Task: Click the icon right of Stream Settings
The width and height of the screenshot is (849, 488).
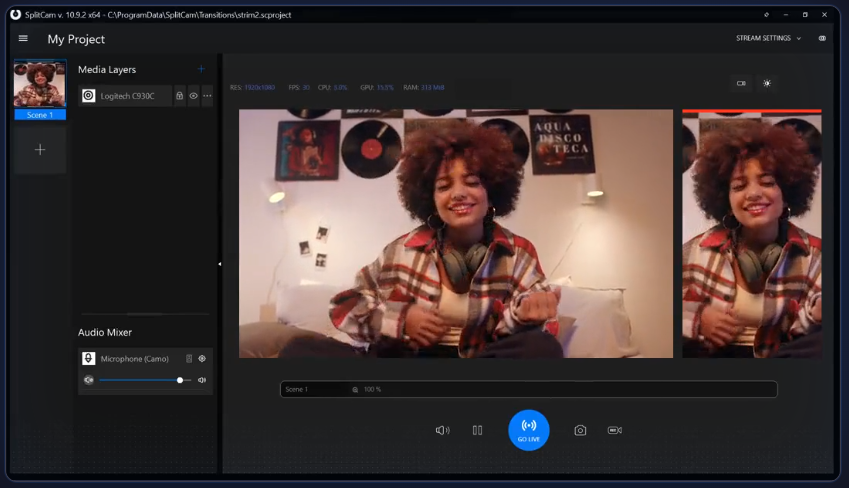Action: [x=822, y=38]
